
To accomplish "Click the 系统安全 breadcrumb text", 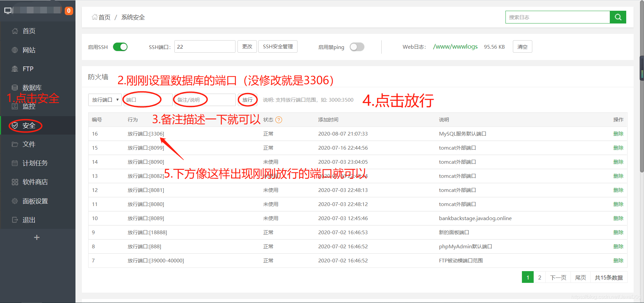I will (x=133, y=17).
